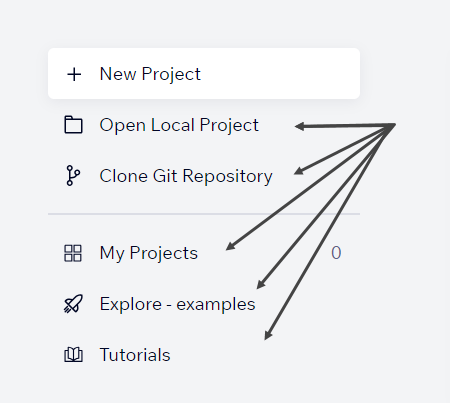Open Local Project label
This screenshot has width=450, height=403.
pyautogui.click(x=179, y=125)
